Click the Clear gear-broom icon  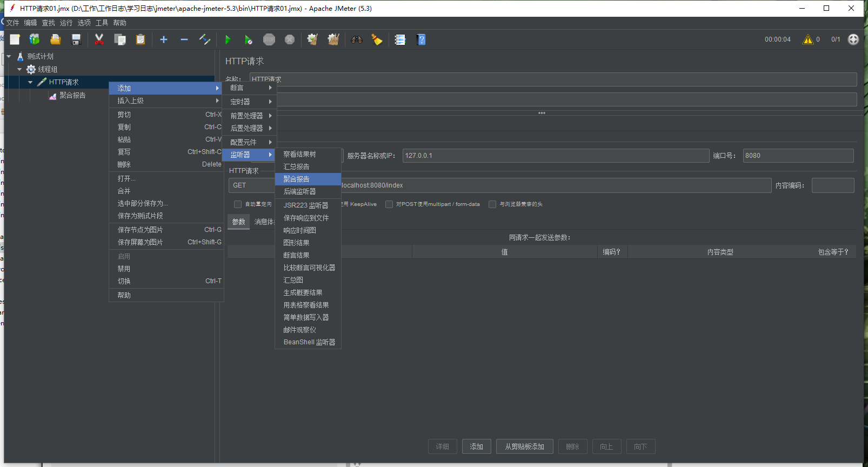point(312,39)
